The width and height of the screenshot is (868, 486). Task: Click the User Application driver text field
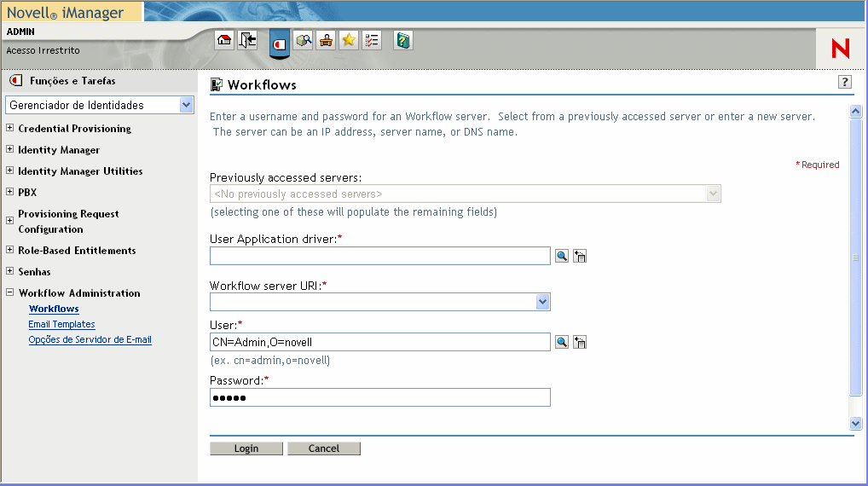[x=379, y=256]
